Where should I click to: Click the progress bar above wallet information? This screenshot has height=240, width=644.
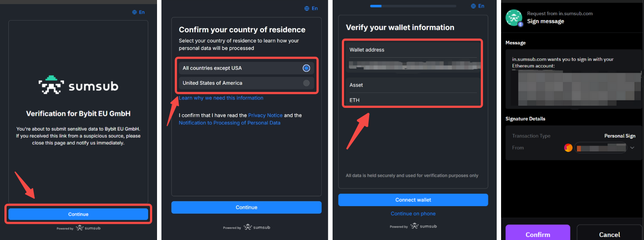click(x=413, y=6)
